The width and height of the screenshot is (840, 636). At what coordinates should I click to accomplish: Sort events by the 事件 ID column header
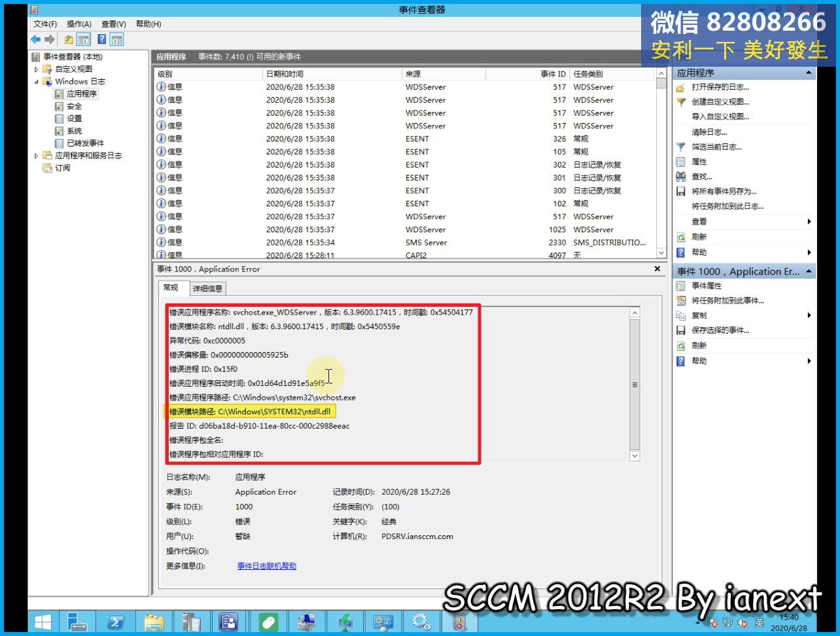[527, 74]
